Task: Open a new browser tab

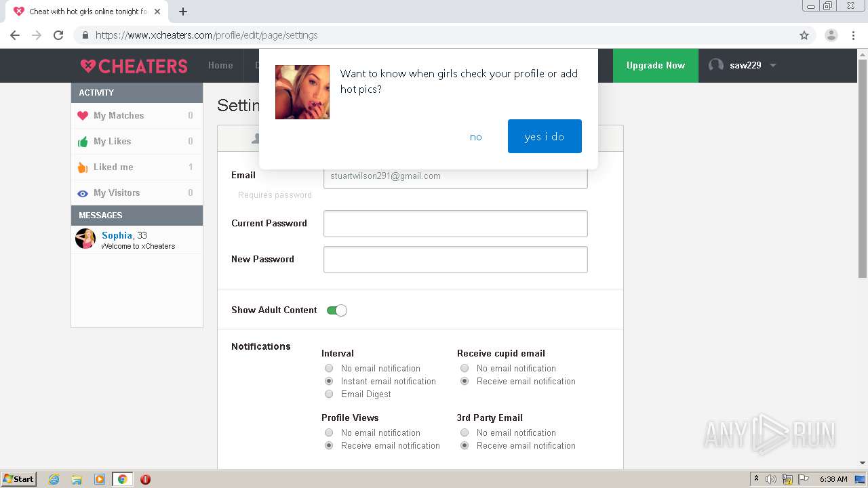Action: 183,12
